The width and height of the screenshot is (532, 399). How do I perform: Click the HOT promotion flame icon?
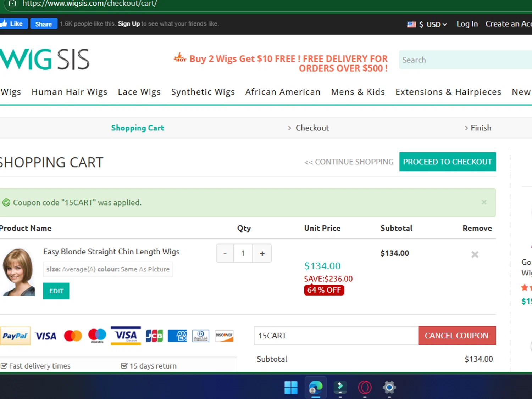(180, 57)
